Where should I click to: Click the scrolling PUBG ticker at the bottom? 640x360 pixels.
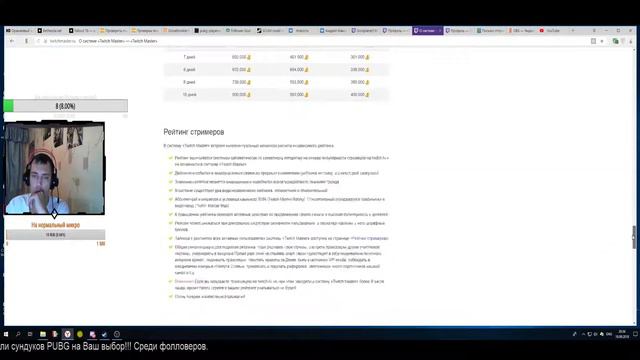[104, 347]
